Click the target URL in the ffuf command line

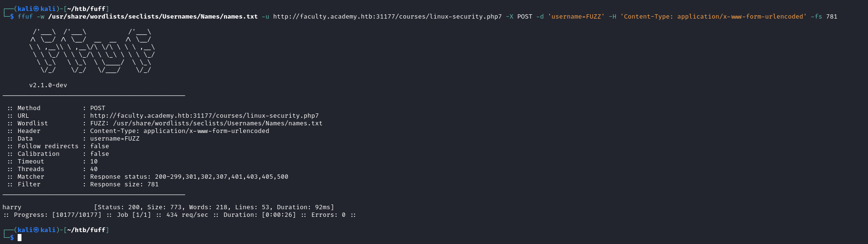click(x=387, y=17)
